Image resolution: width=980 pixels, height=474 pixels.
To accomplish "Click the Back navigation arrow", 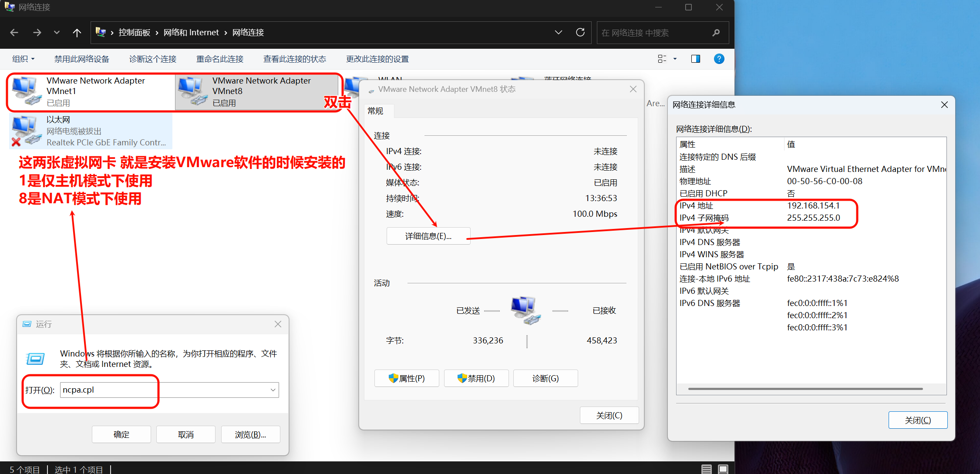I will 14,33.
